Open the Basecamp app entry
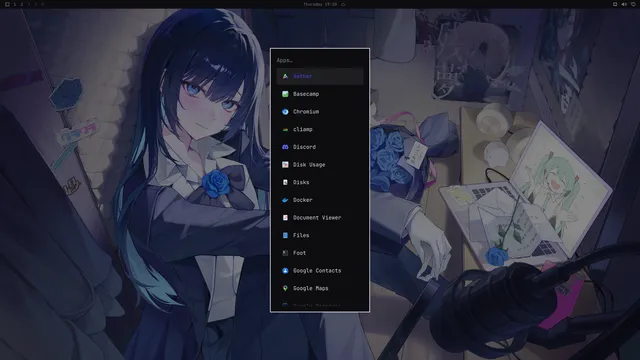Screen dimensions: 640x360 pos(320,94)
